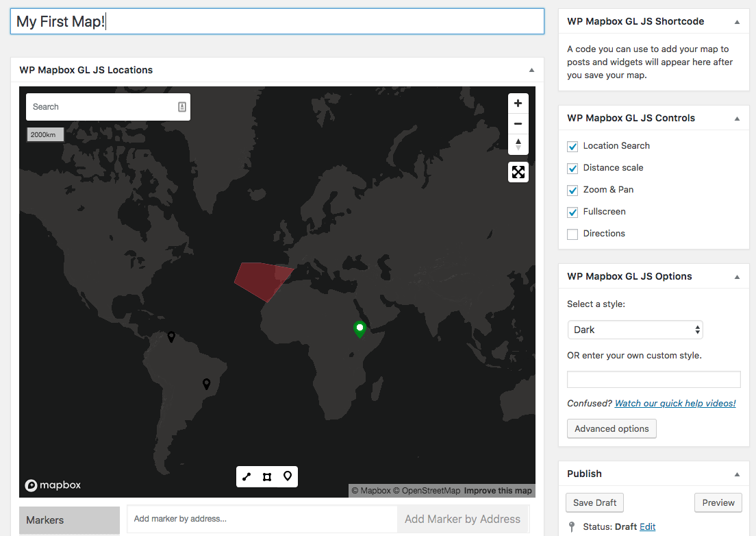
Task: Enter fullscreen mode via the map control
Action: tap(518, 171)
